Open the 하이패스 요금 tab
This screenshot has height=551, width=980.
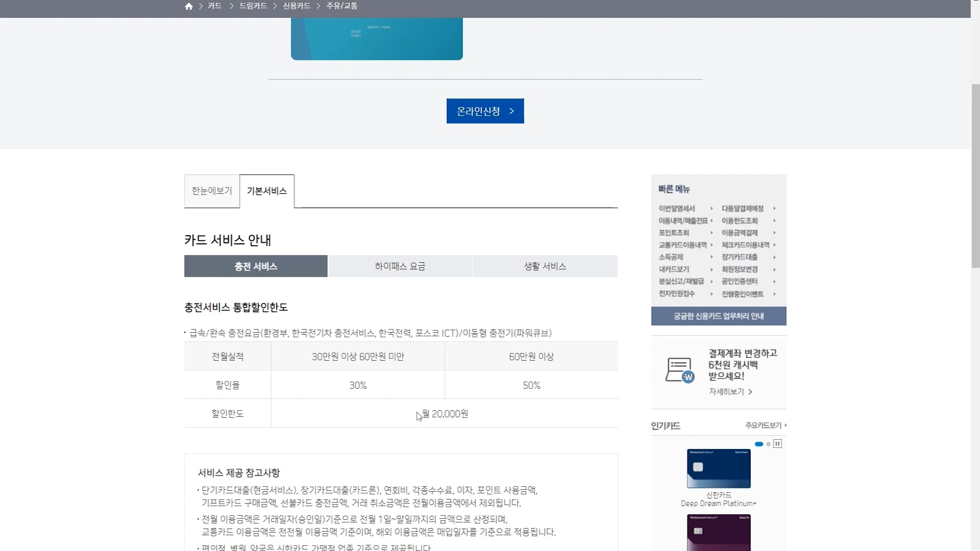[400, 266]
